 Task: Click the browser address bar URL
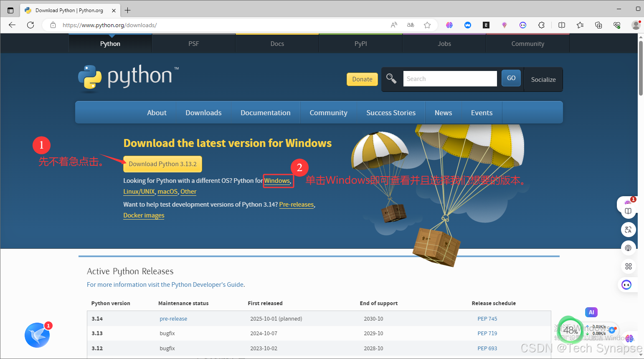110,25
